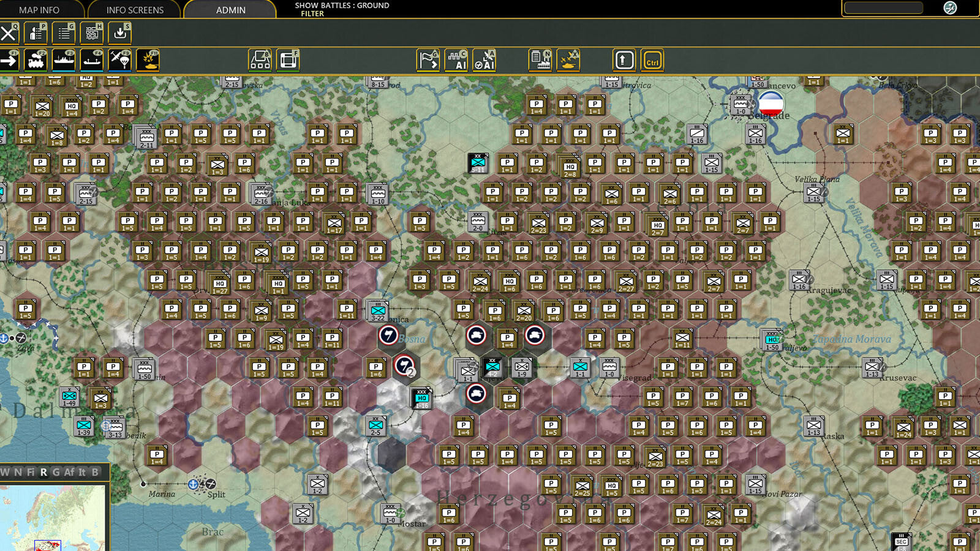Click the circular tools icon top right
This screenshot has height=551, width=980.
(x=950, y=7)
